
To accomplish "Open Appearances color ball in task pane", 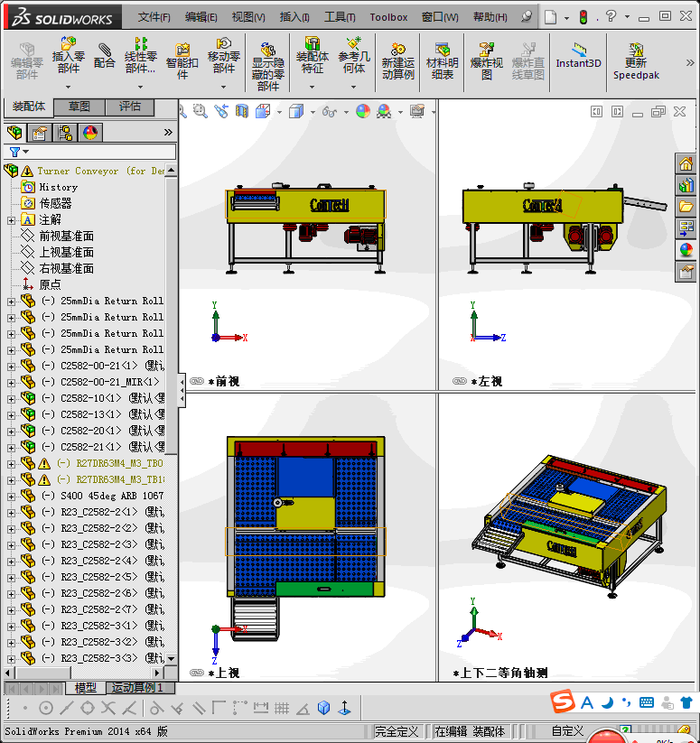I will 686,250.
